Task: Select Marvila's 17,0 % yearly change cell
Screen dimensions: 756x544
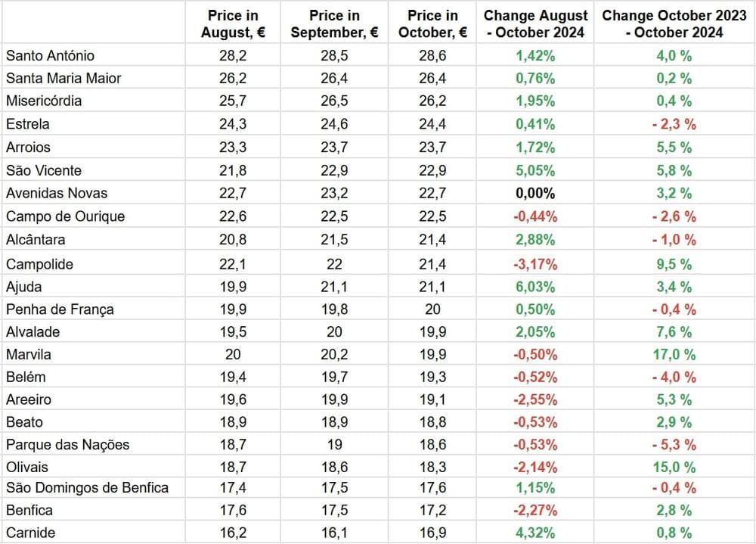Action: 674,354
